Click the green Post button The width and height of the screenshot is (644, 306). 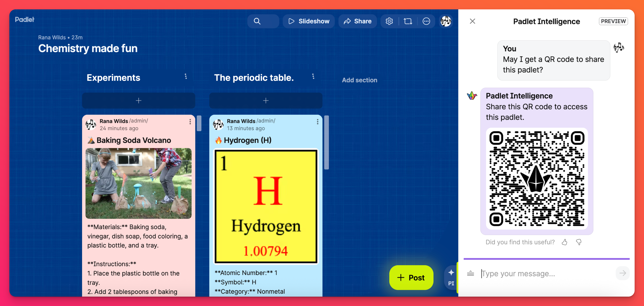411,278
